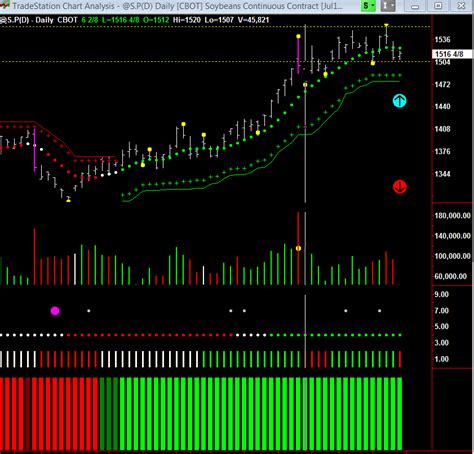
Task: Click the 1408 price axis label
Action: [x=442, y=129]
